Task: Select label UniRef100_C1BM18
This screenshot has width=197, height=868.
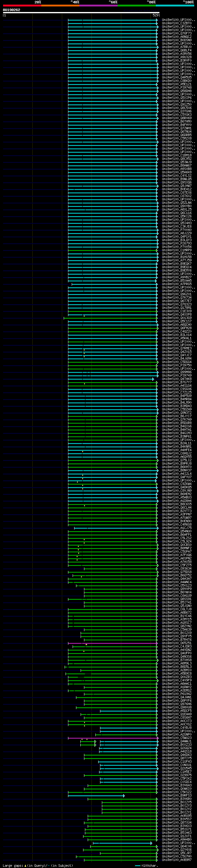Action: click(177, 155)
